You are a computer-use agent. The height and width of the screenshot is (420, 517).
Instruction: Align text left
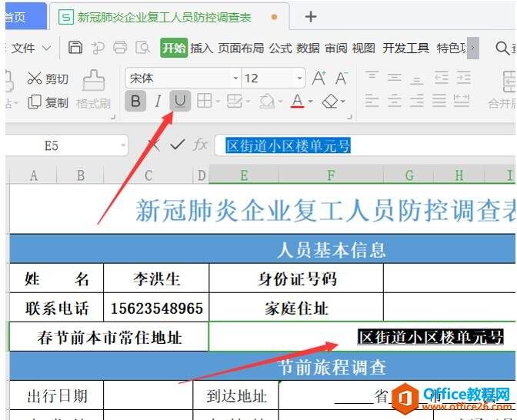pos(372,101)
